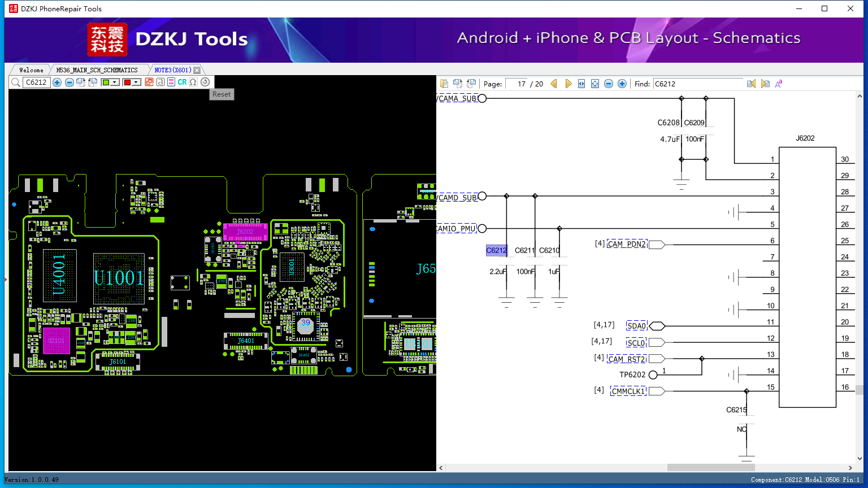Find next match in schematic
Image resolution: width=868 pixels, height=488 pixels.
pyautogui.click(x=765, y=84)
